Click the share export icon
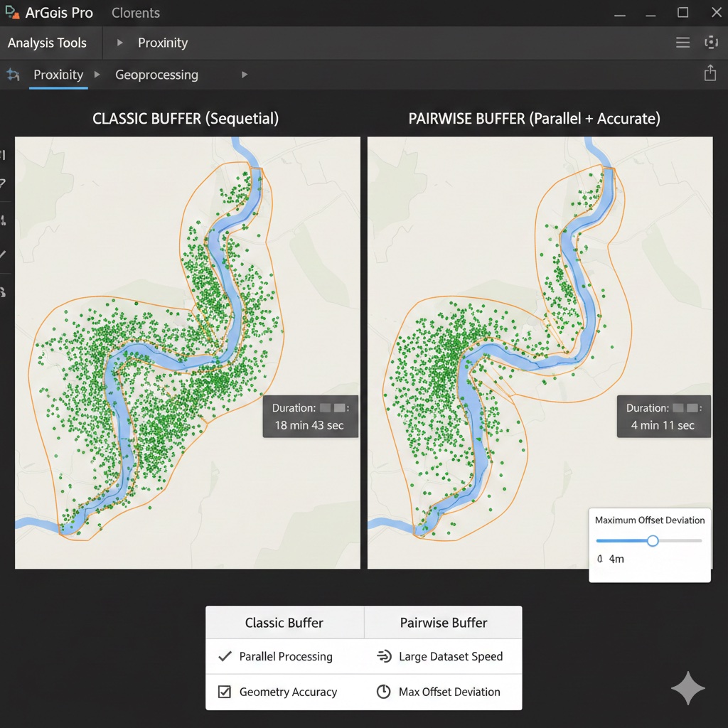This screenshot has height=728, width=728. [x=710, y=73]
